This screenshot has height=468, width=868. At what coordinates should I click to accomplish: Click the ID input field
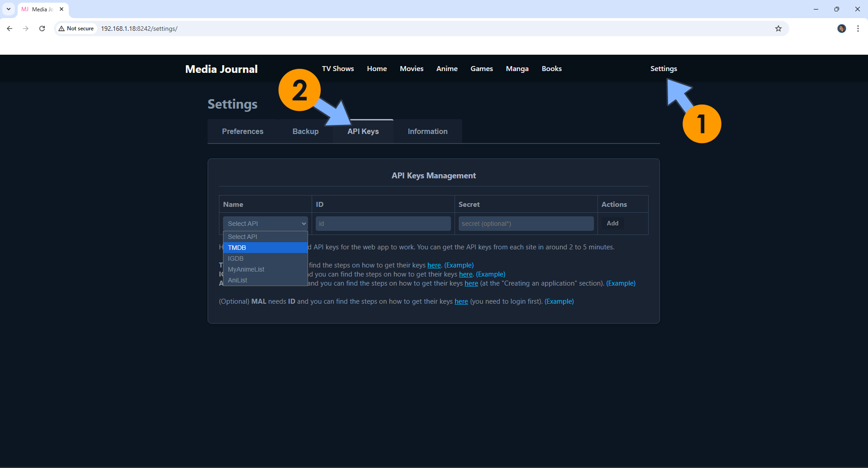(383, 224)
